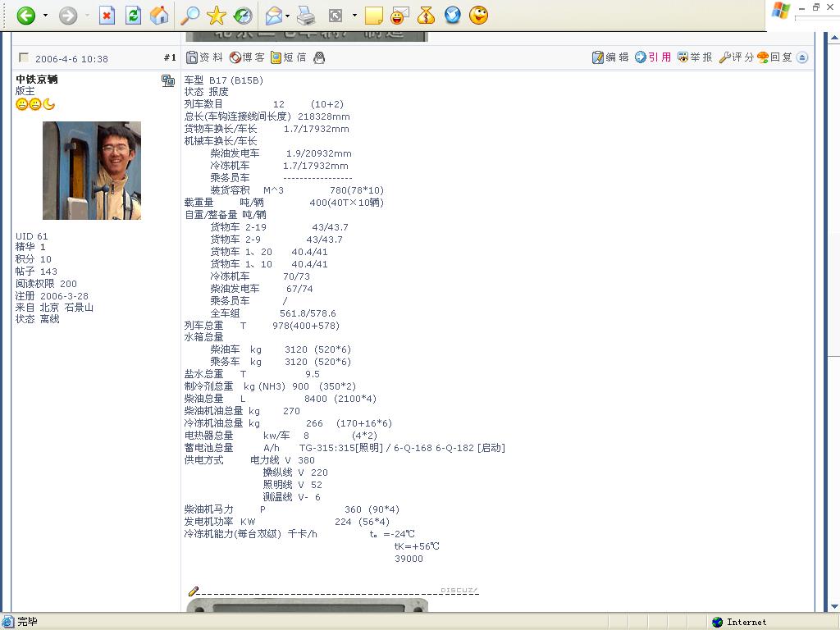Viewport: 840px width, 630px height.
Task: Click the orange winking smiley toolbar icon
Action: click(x=479, y=15)
